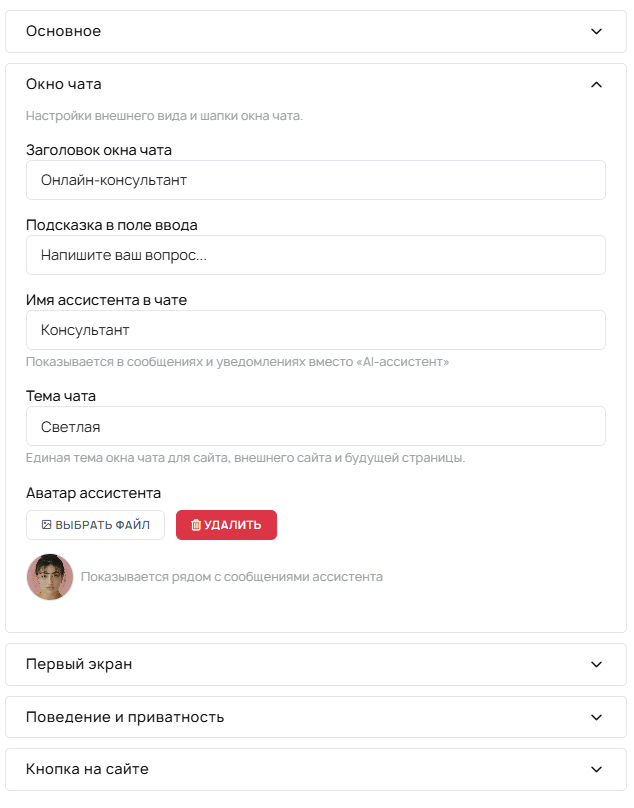Screen dimensions: 634x808
Task: Expand Кнопка на сайте via its chevron
Action: (596, 769)
